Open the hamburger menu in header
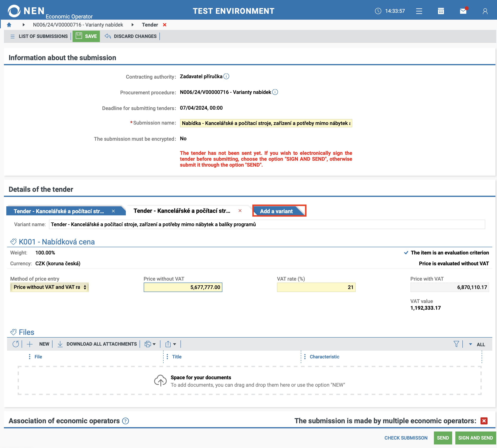 tap(419, 11)
